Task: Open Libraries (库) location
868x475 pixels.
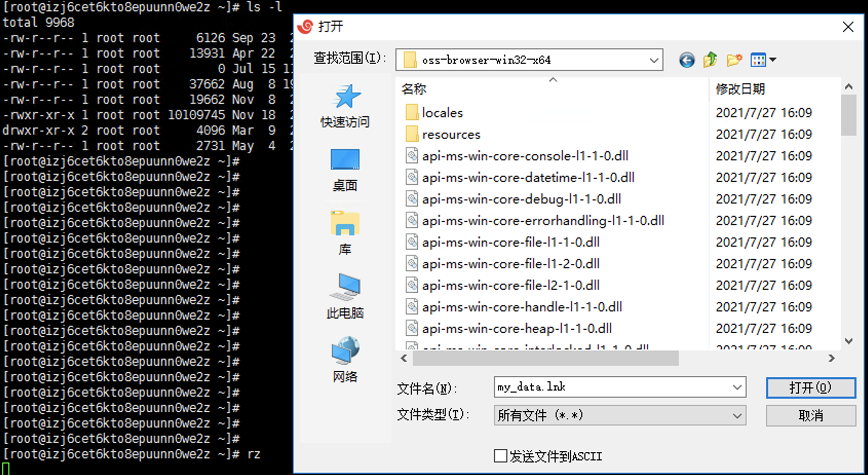Action: click(345, 234)
